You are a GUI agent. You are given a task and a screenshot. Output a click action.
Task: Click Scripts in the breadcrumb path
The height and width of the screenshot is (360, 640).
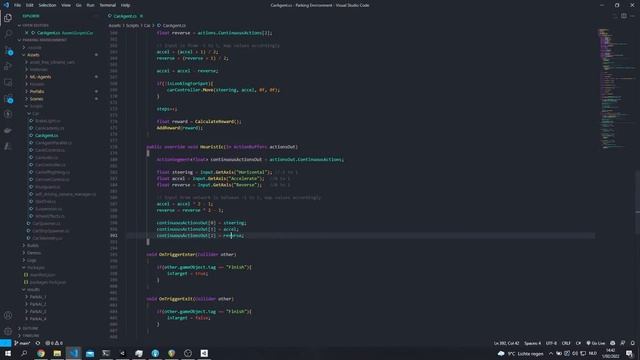coord(132,25)
